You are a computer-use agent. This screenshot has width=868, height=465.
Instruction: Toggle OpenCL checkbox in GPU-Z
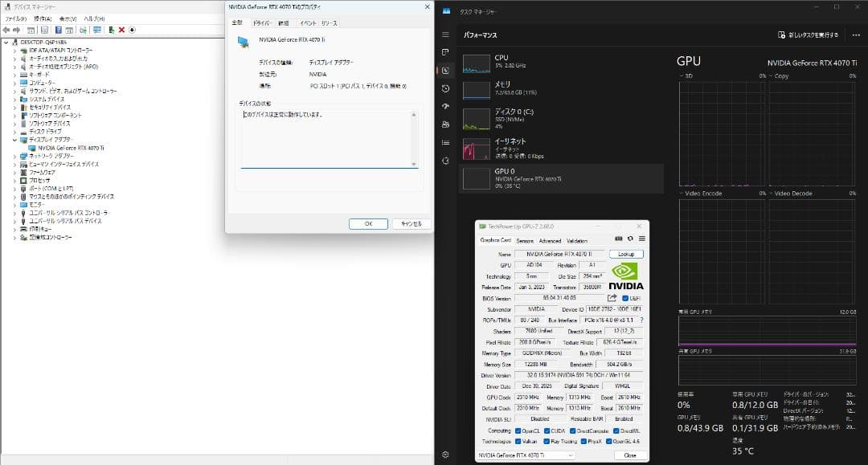(x=518, y=430)
